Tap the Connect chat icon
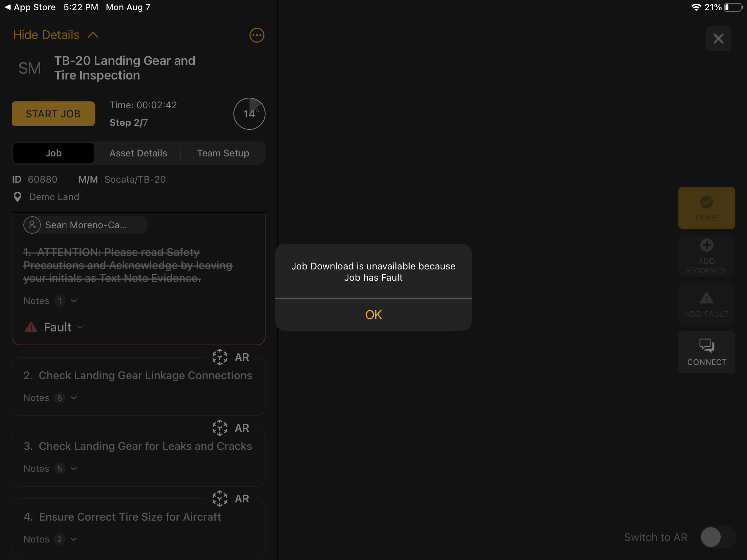 707,345
